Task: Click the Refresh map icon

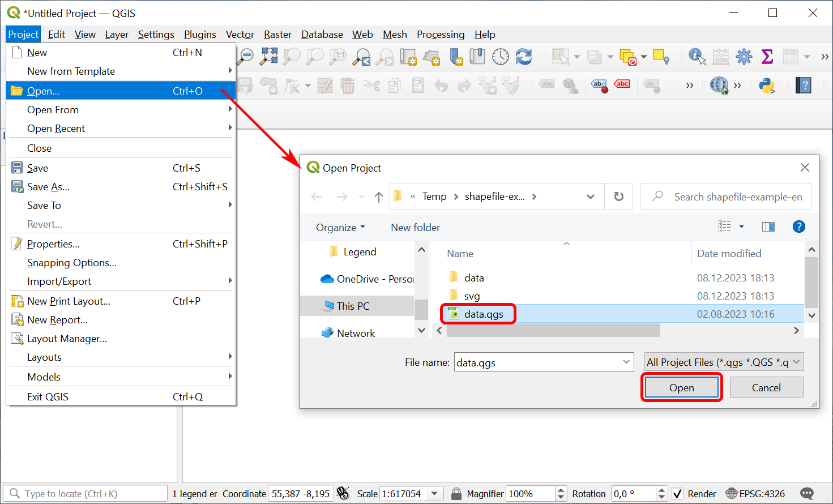Action: (x=524, y=56)
